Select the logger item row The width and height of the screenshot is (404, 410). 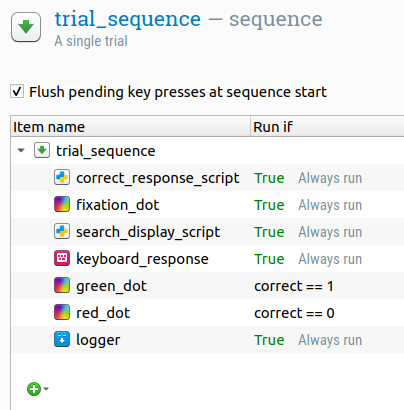point(208,340)
